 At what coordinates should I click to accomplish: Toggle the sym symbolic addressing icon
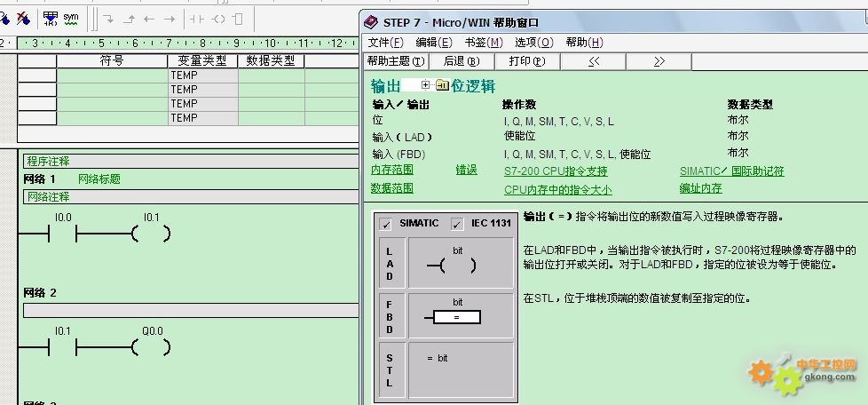[x=71, y=19]
